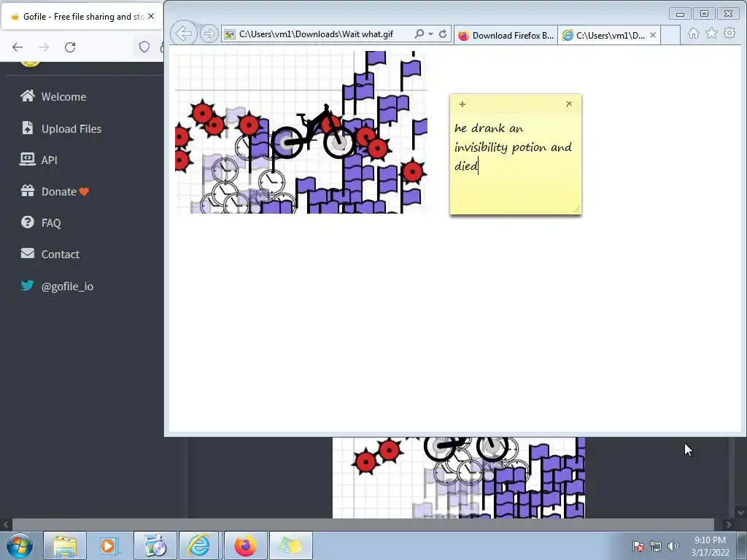
Task: Open Windows Media Player from taskbar
Action: pyautogui.click(x=108, y=545)
